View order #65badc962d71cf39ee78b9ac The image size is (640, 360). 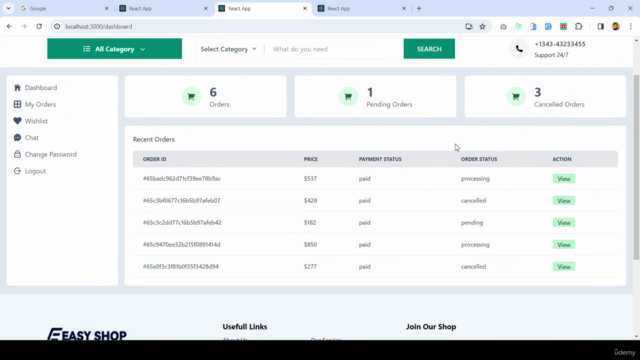[x=564, y=179]
